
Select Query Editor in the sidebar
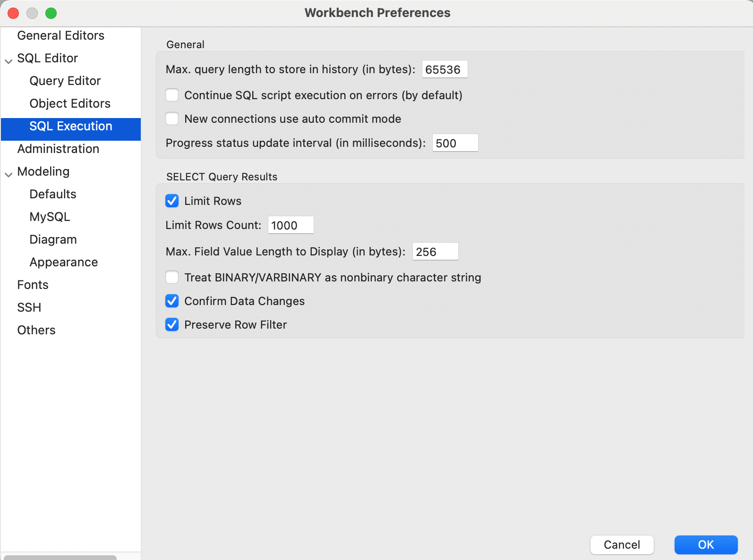coord(65,81)
